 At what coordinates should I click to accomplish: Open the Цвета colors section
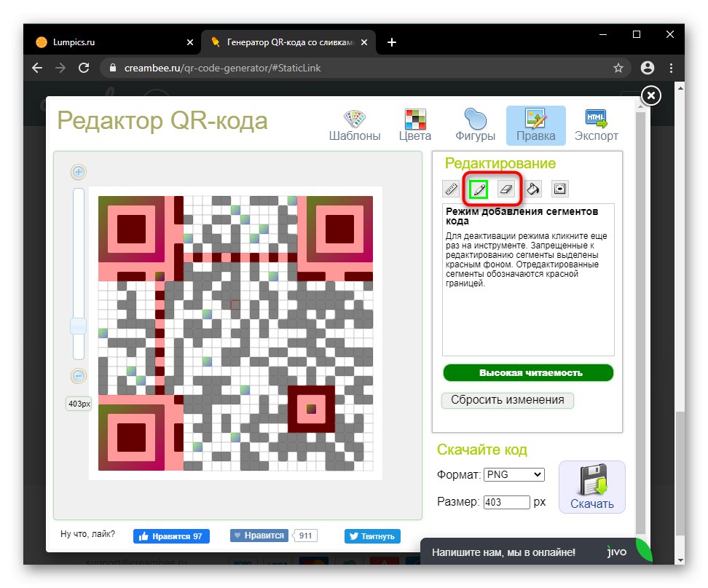click(415, 125)
